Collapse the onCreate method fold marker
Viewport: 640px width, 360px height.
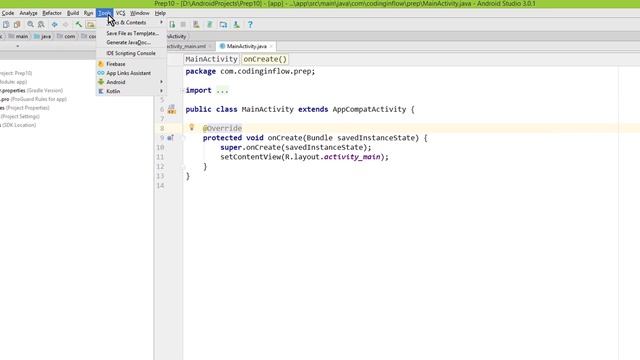point(183,138)
